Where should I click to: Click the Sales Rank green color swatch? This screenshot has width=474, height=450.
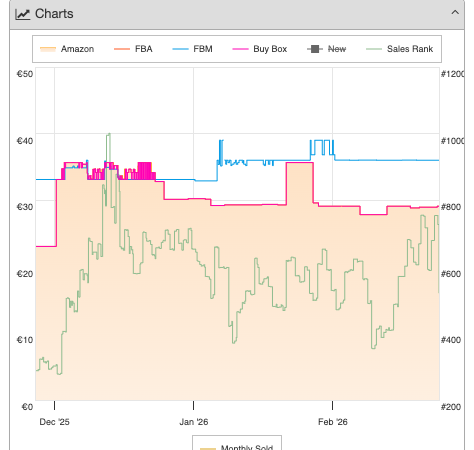click(x=374, y=49)
